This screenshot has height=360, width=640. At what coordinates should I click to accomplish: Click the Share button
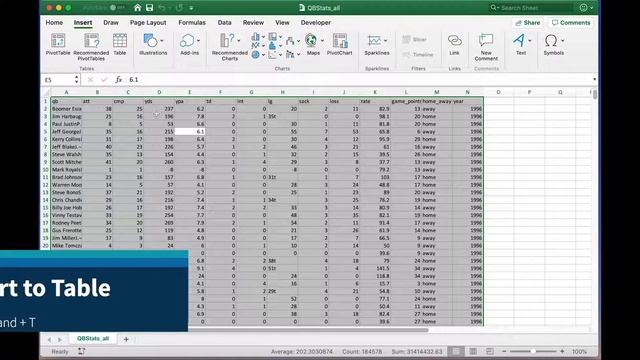pyautogui.click(x=528, y=23)
